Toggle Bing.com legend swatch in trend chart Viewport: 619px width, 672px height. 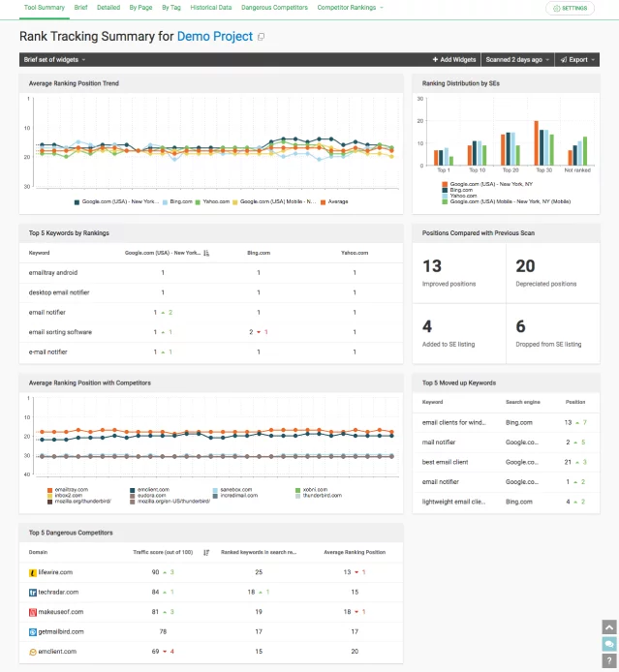coord(165,201)
